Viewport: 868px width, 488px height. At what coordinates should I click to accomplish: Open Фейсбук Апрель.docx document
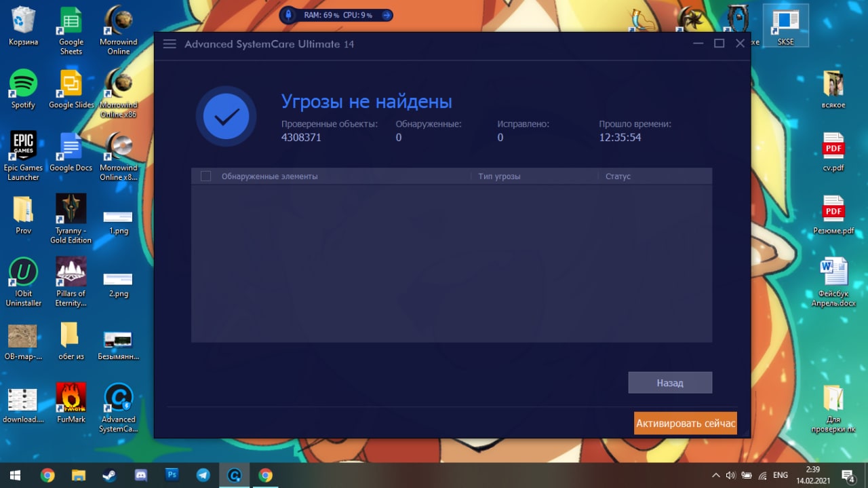tap(833, 282)
